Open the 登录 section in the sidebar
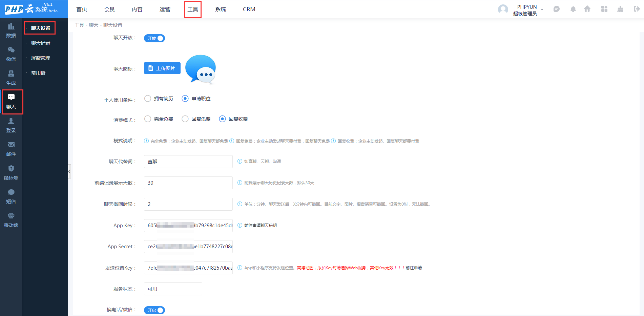This screenshot has height=316, width=644. [x=11, y=125]
